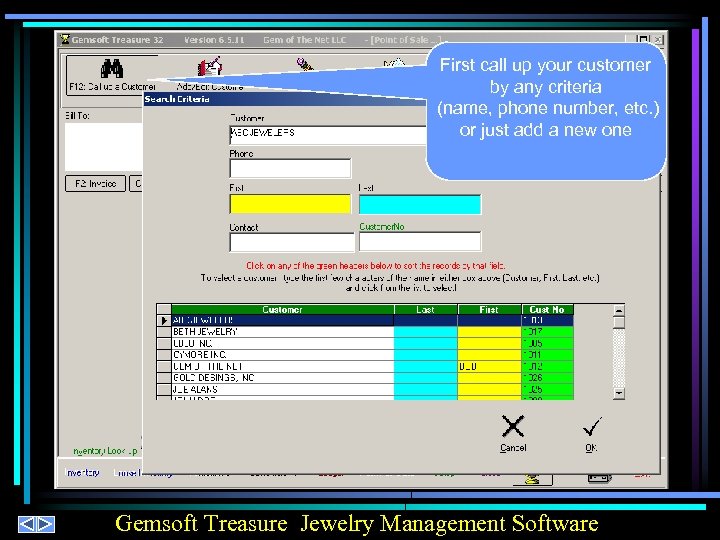Click the Contact input field

(292, 242)
